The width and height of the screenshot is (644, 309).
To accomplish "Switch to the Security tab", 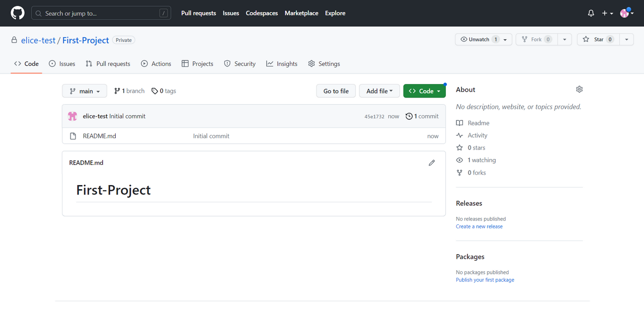I will point(239,64).
